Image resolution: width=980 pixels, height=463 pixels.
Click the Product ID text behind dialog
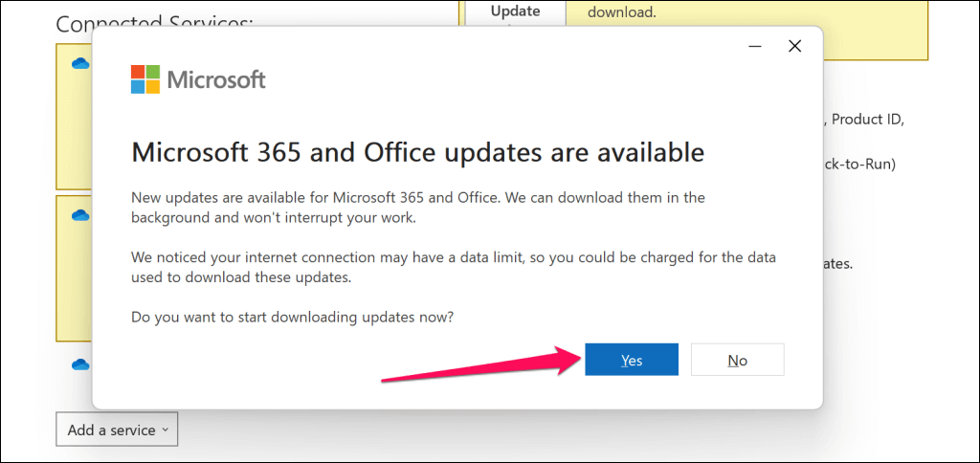point(865,120)
